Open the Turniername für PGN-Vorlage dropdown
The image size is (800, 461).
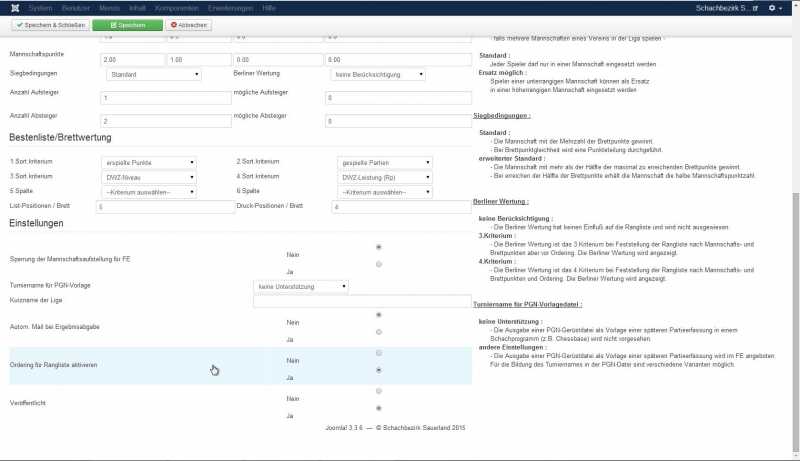(301, 286)
